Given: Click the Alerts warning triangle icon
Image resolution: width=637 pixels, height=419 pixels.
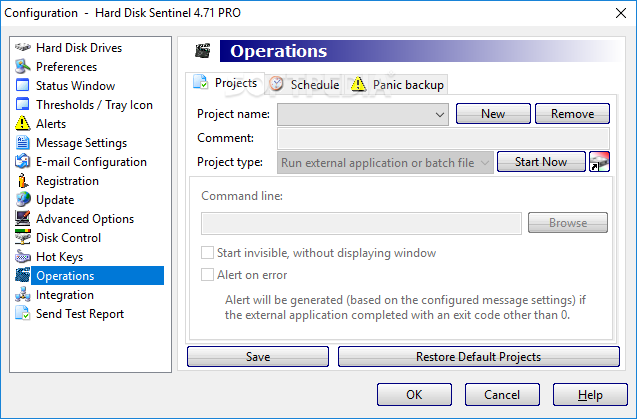Looking at the screenshot, I should (x=23, y=124).
